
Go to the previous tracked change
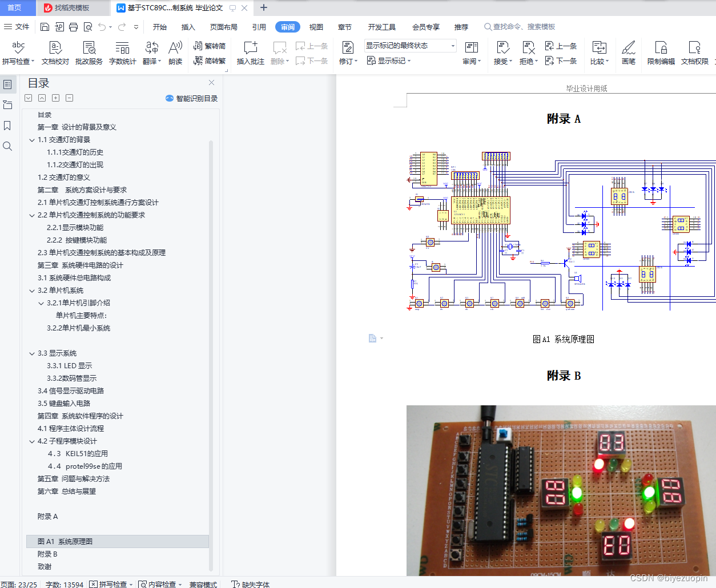click(561, 46)
